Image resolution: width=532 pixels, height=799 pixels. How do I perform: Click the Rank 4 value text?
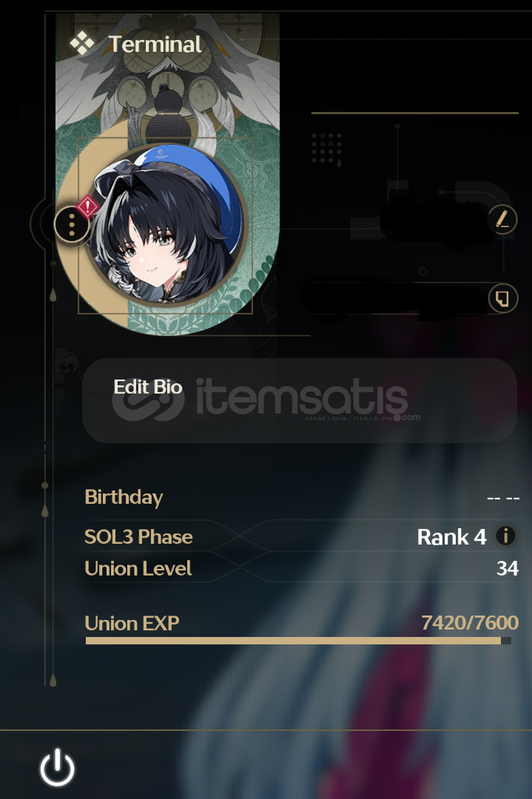451,536
